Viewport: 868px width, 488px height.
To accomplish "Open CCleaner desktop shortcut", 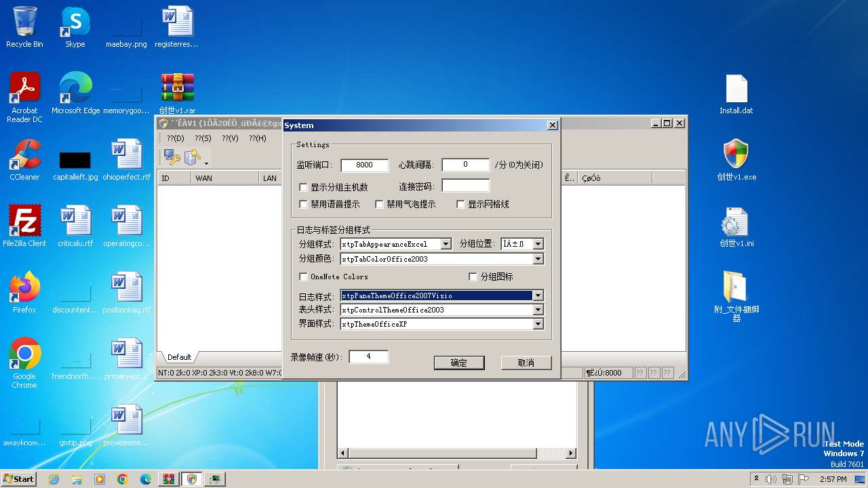I will (x=24, y=160).
